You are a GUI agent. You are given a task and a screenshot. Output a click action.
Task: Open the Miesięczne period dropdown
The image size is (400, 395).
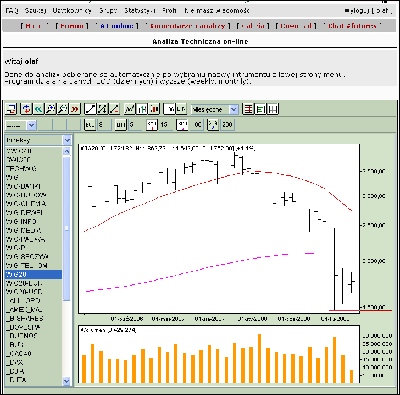click(x=215, y=109)
